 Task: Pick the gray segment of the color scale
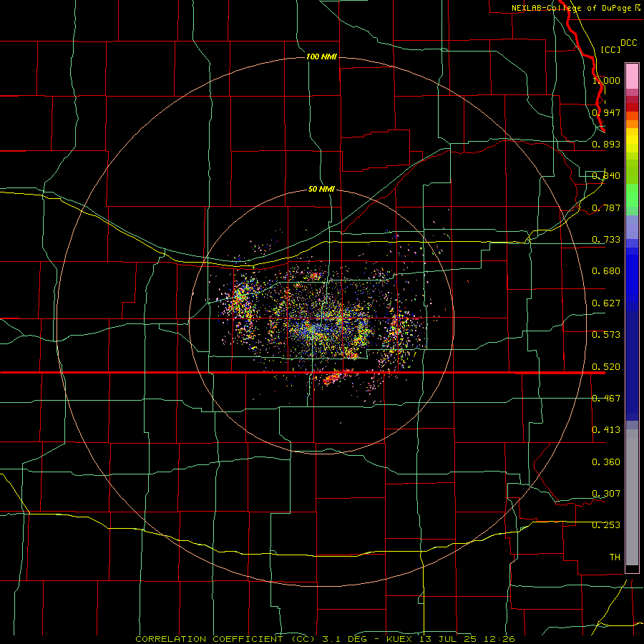pos(632,497)
